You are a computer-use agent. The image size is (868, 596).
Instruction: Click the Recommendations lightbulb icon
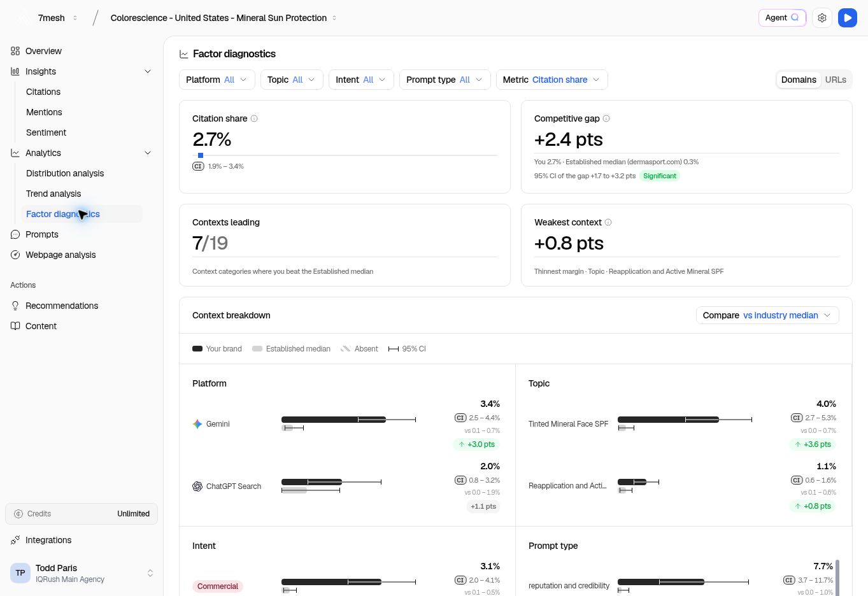click(15, 306)
